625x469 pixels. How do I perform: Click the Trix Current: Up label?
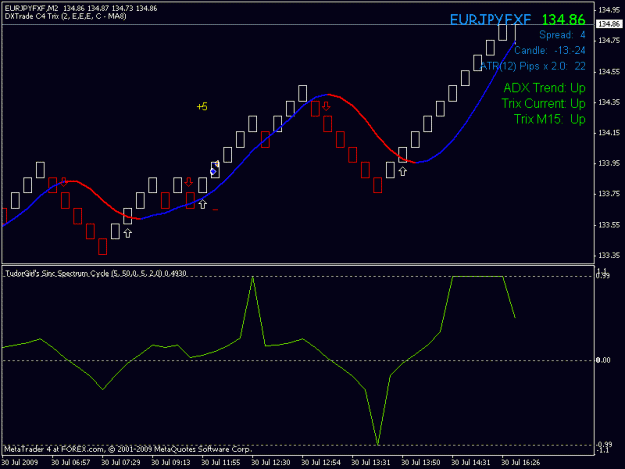pos(543,104)
